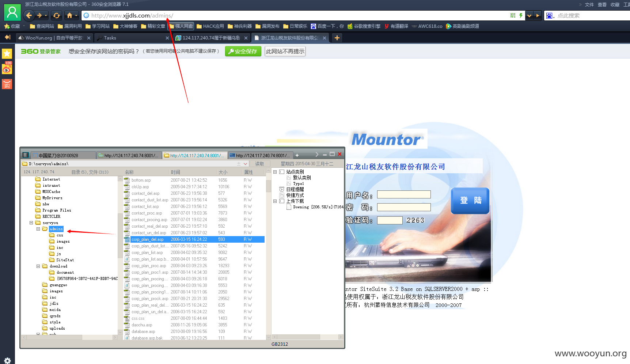The width and height of the screenshot is (630, 364).
Task: Select the corp_plan_del.asp file row
Action: 194,239
